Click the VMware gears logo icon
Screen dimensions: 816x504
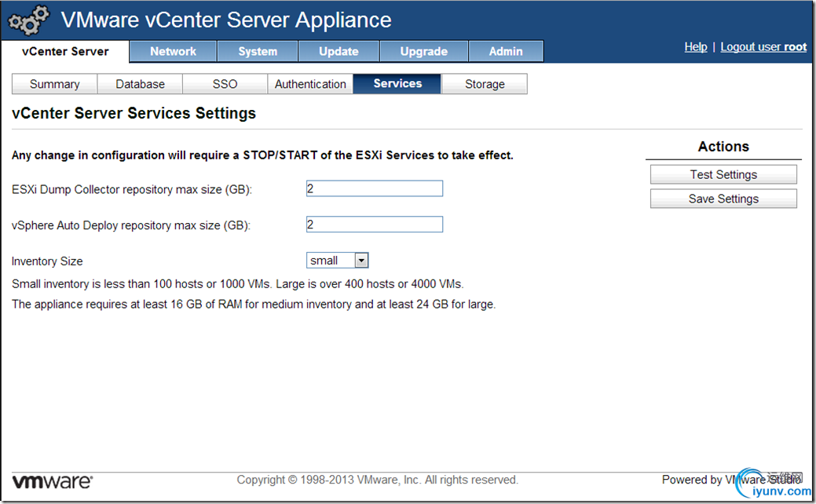28,21
